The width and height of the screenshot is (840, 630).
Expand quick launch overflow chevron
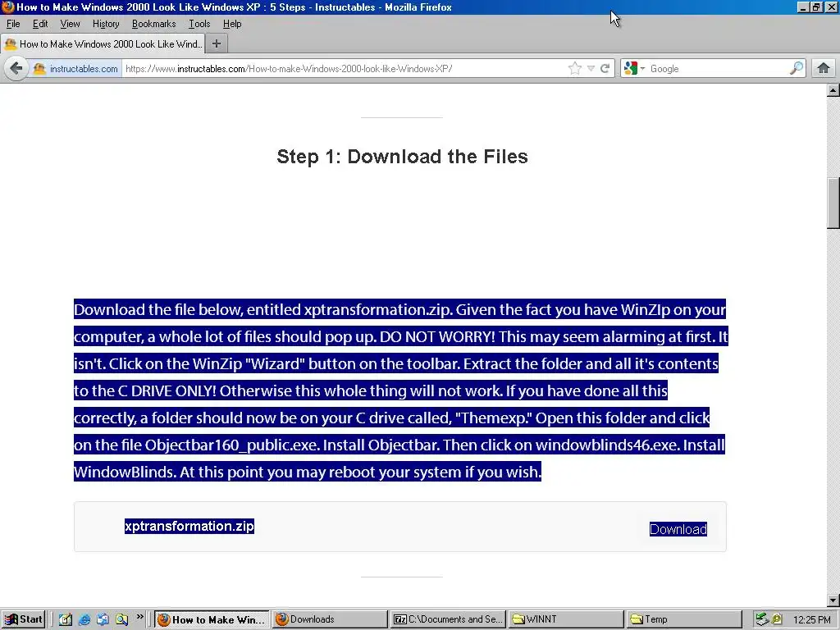pyautogui.click(x=139, y=617)
